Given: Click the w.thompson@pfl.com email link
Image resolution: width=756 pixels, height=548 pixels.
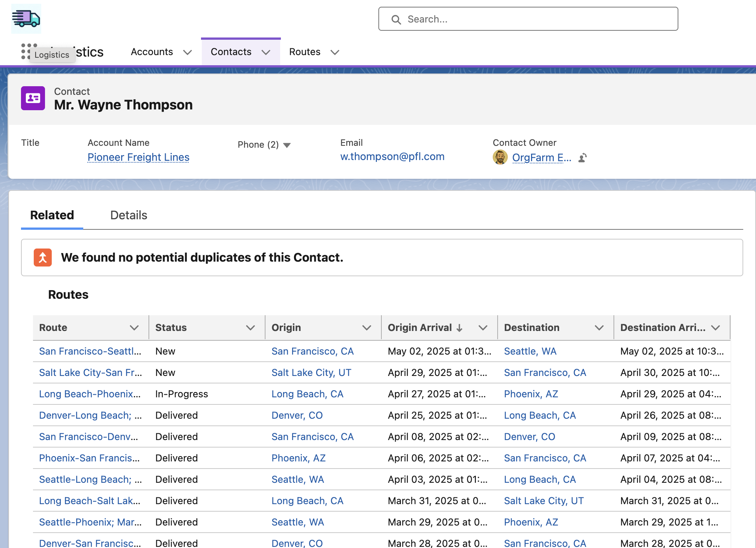Looking at the screenshot, I should 392,157.
